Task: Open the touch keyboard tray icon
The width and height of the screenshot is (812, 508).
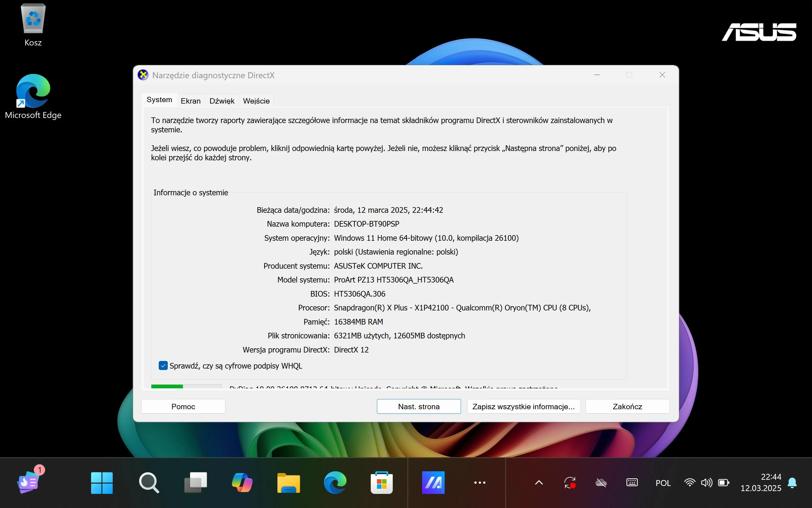Action: click(x=632, y=483)
